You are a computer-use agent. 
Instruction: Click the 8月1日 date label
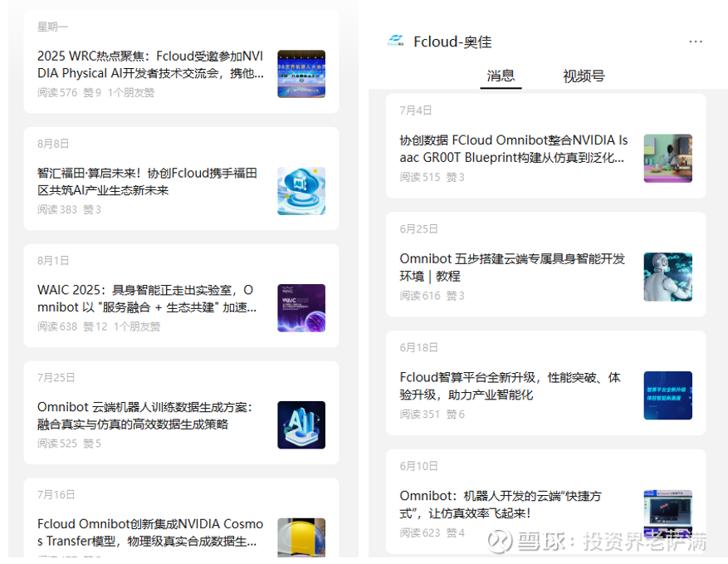coord(53,261)
